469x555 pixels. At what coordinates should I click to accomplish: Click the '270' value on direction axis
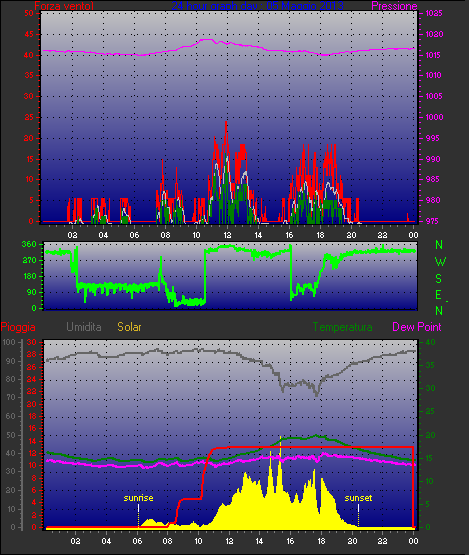coord(29,261)
